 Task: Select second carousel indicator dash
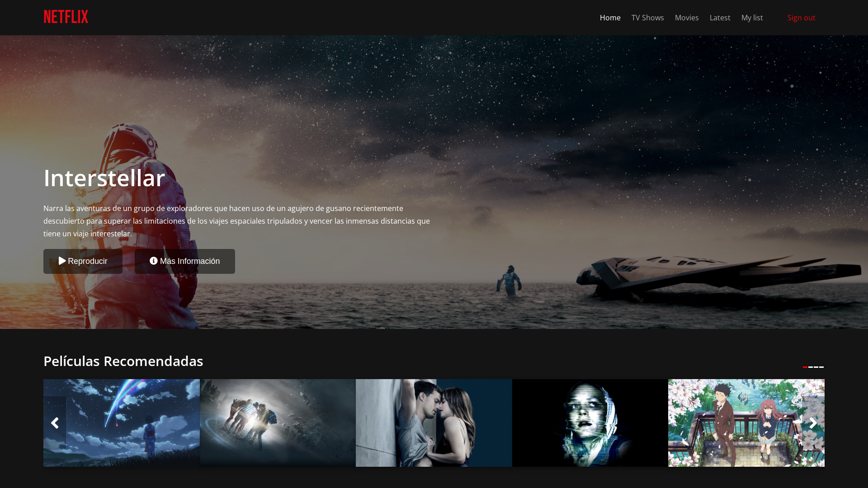(811, 367)
